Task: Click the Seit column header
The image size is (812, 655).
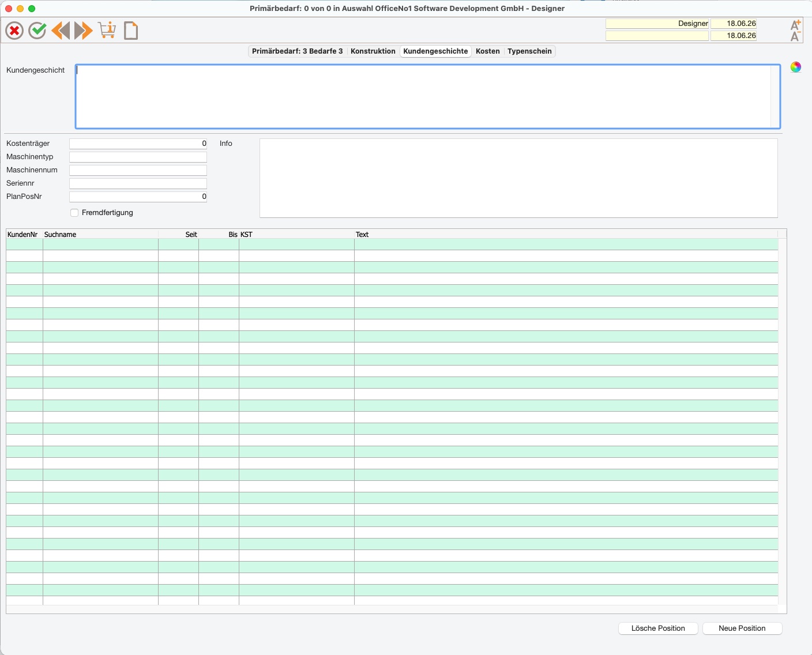Action: point(179,235)
